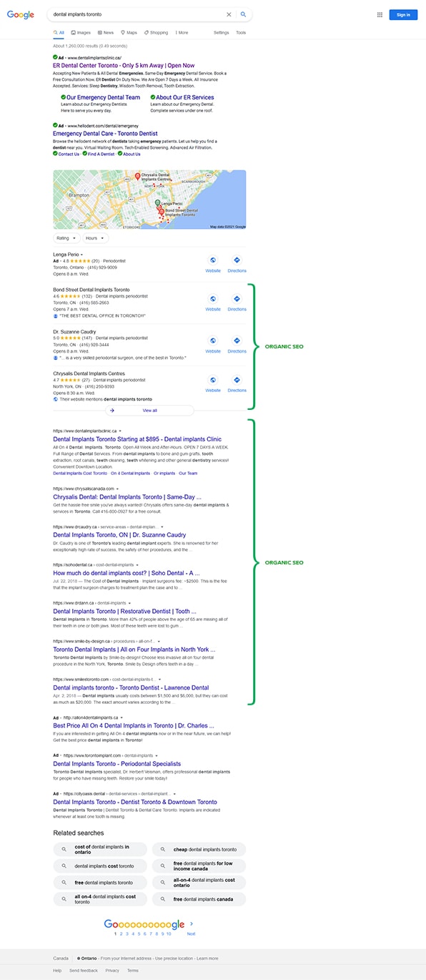The image size is (426, 980).
Task: Open Chrysalis Dental: Dental Implants Toronto result
Action: click(127, 496)
